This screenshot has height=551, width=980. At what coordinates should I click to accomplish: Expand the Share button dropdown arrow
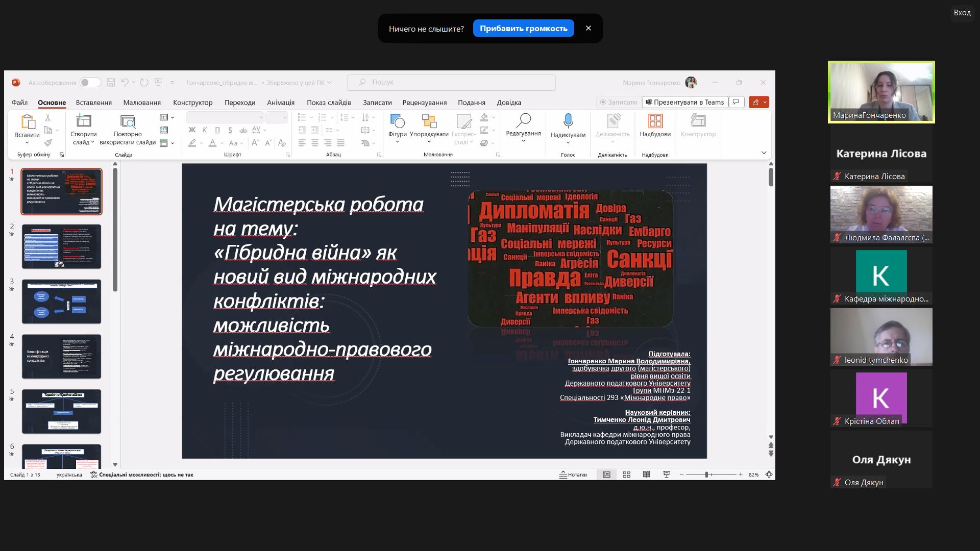(765, 102)
